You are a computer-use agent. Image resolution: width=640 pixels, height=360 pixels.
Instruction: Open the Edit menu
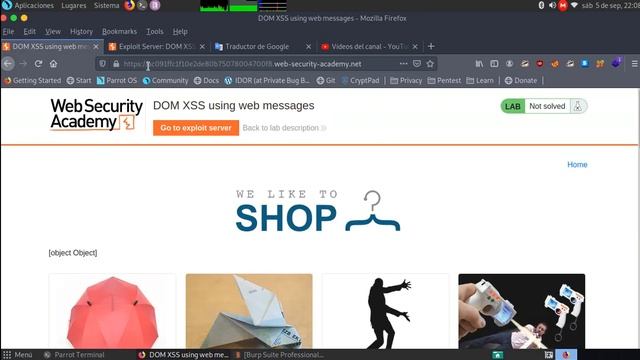pyautogui.click(x=29, y=31)
